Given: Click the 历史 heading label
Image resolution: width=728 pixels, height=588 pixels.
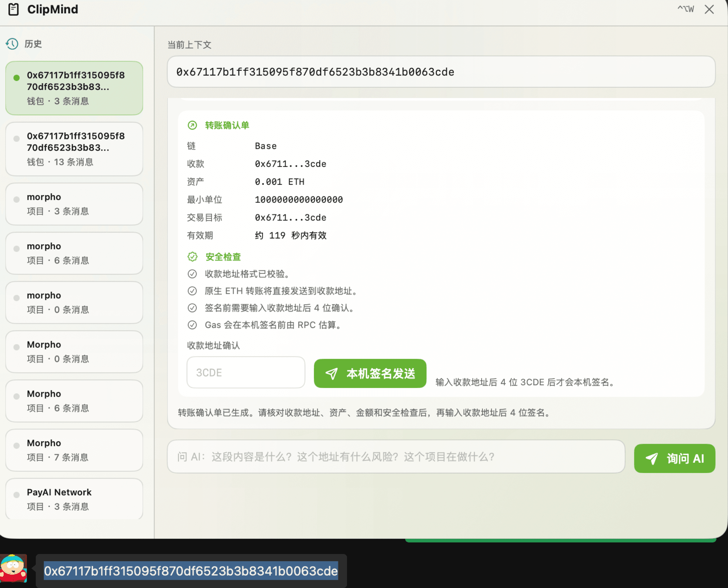Looking at the screenshot, I should 33,44.
